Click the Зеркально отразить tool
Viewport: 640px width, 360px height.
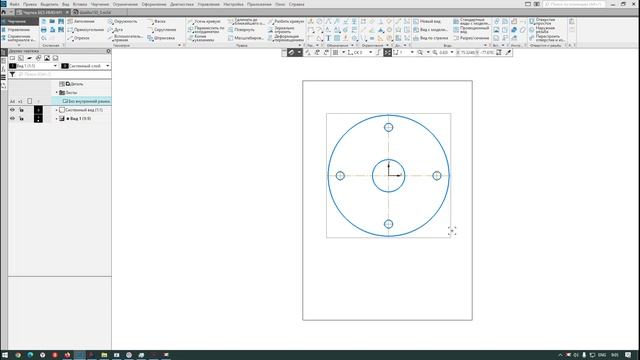[281, 30]
